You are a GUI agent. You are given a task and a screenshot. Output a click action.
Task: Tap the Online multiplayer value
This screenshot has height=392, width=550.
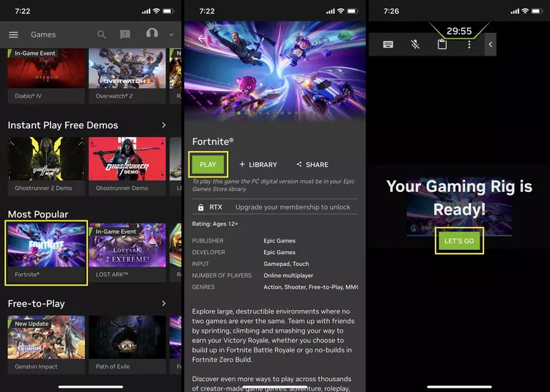pyautogui.click(x=288, y=275)
